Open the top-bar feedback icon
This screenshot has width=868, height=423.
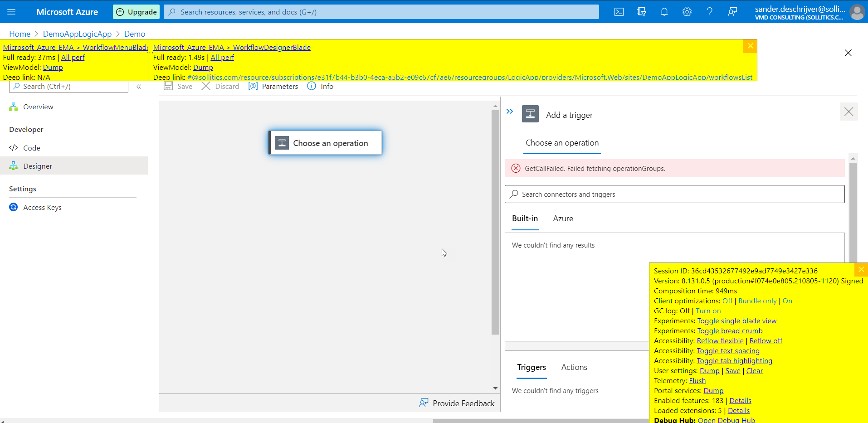click(x=732, y=12)
